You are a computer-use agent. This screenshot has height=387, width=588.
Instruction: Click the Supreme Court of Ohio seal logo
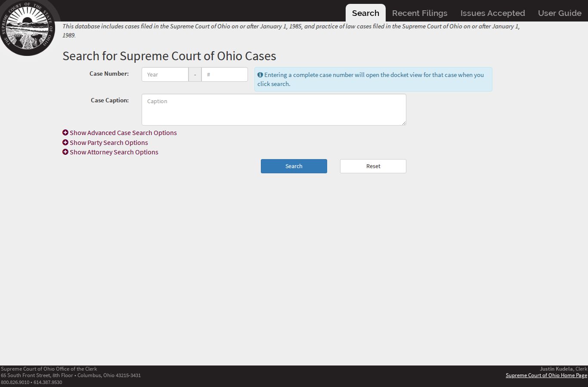click(x=28, y=27)
